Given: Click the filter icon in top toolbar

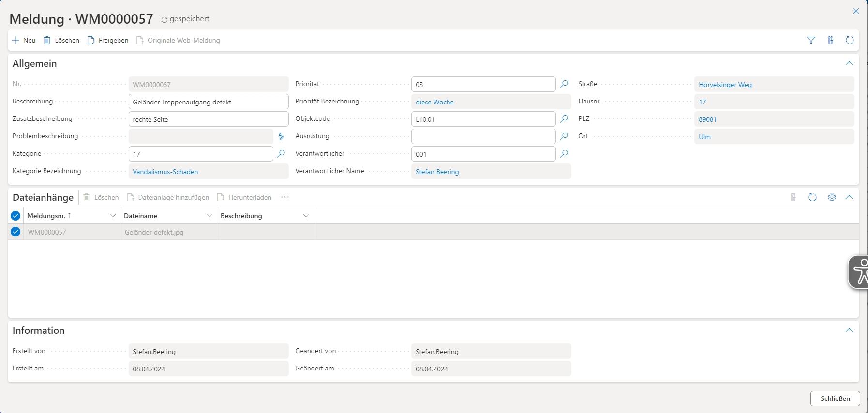Looking at the screenshot, I should pyautogui.click(x=811, y=40).
